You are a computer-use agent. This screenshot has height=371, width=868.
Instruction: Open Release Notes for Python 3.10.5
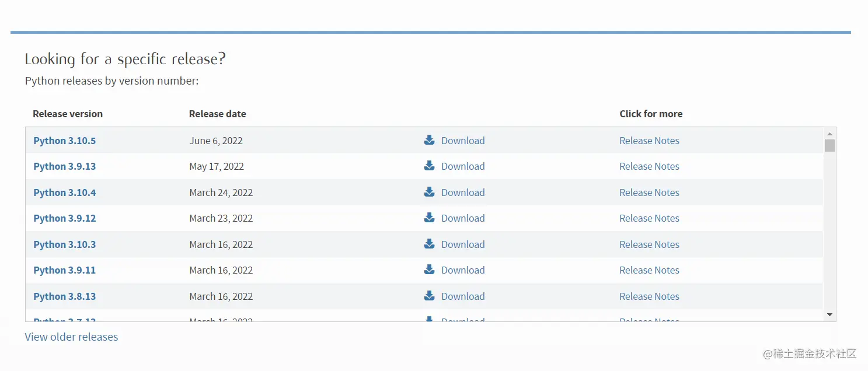649,141
